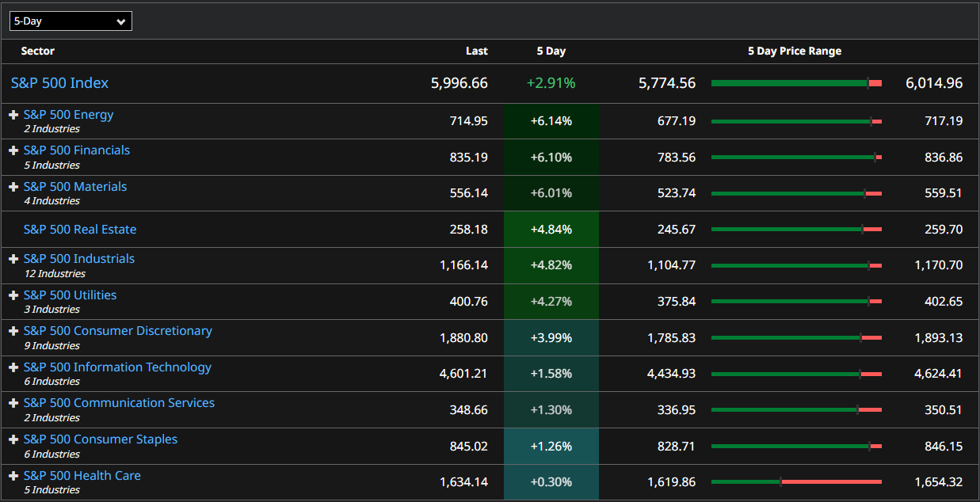This screenshot has height=502, width=980.
Task: Open the S&P 500 Health Care link
Action: tap(82, 476)
